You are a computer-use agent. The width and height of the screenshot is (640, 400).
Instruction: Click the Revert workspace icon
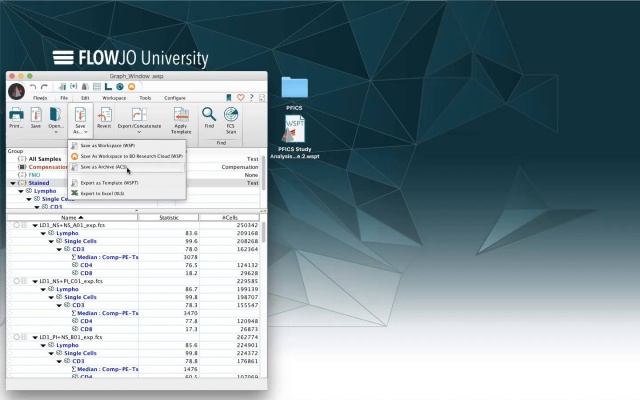(104, 118)
